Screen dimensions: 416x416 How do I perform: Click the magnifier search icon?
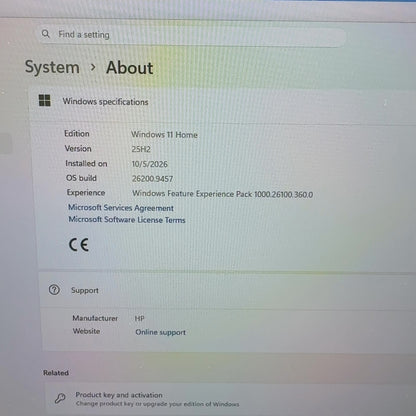46,34
